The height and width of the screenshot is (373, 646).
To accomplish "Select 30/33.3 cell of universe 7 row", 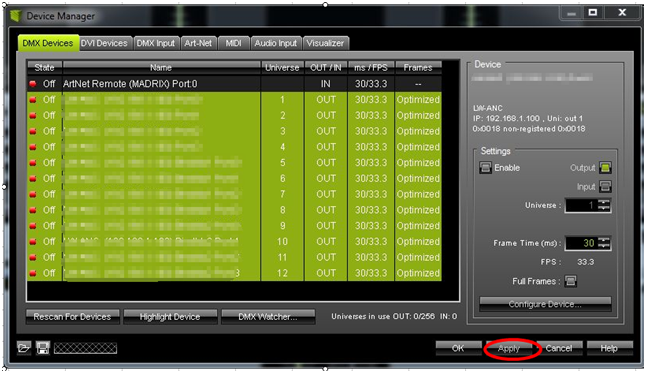I will [371, 194].
